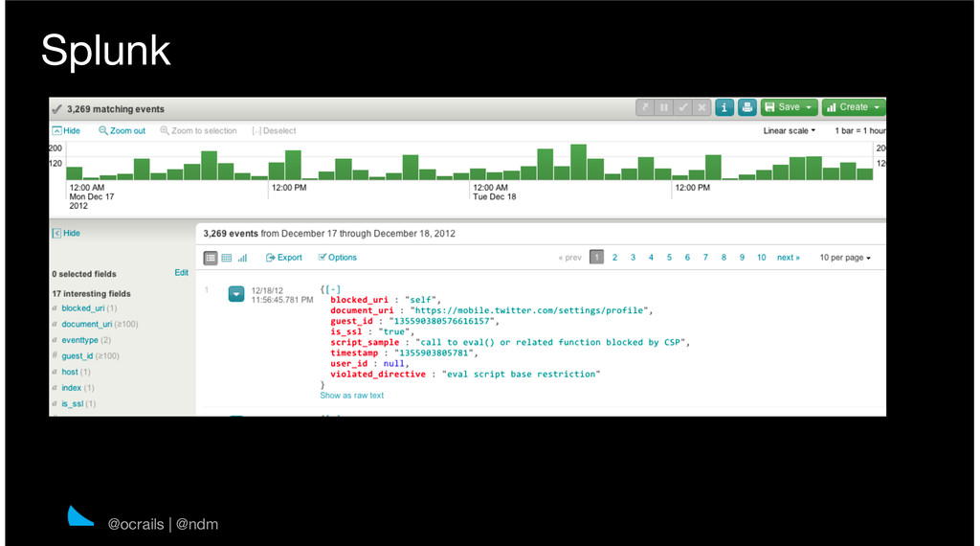Hide the timeline panel
This screenshot has height=546, width=980.
point(66,130)
